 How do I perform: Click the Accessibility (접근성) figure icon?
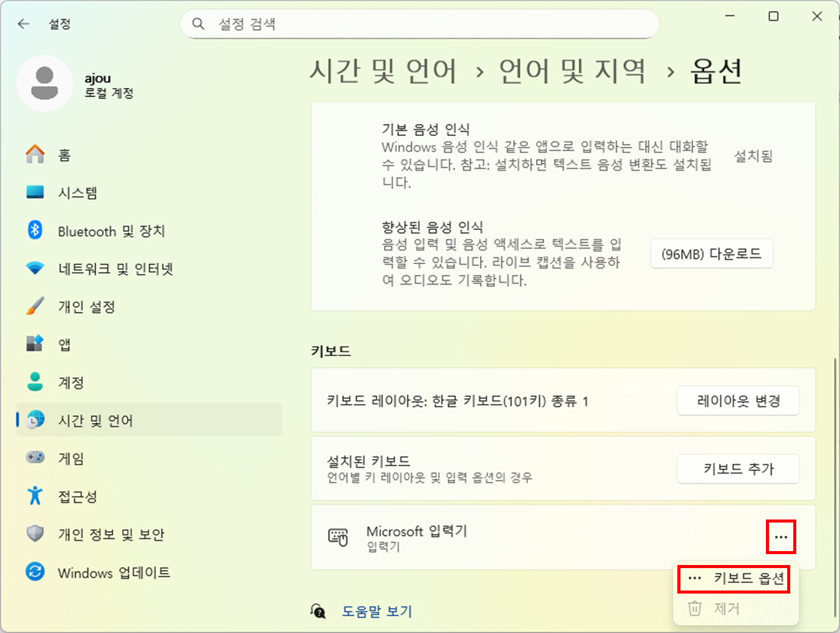35,496
